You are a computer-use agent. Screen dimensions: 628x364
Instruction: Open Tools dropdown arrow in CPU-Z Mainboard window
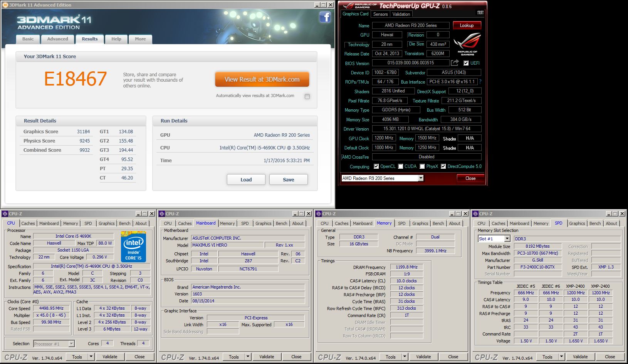click(248, 357)
